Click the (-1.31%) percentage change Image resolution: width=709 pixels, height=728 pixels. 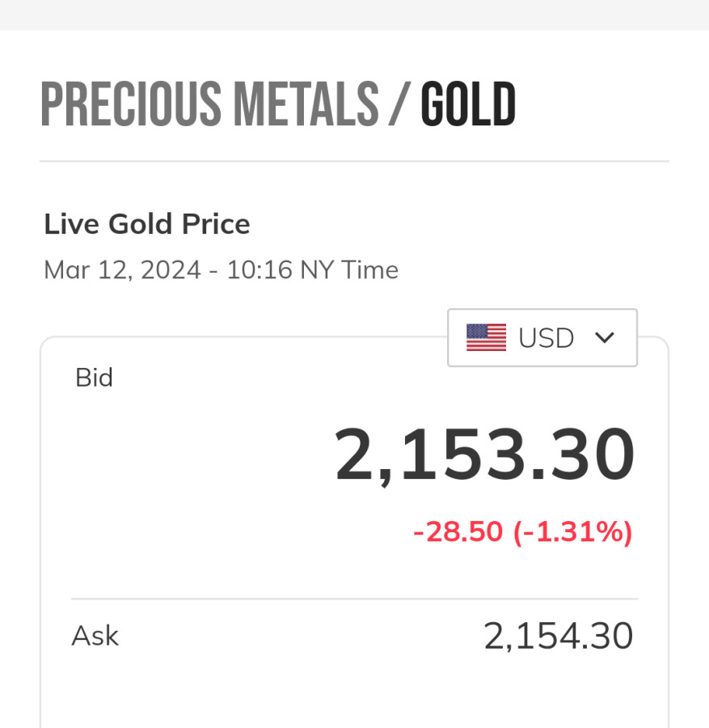click(x=573, y=532)
